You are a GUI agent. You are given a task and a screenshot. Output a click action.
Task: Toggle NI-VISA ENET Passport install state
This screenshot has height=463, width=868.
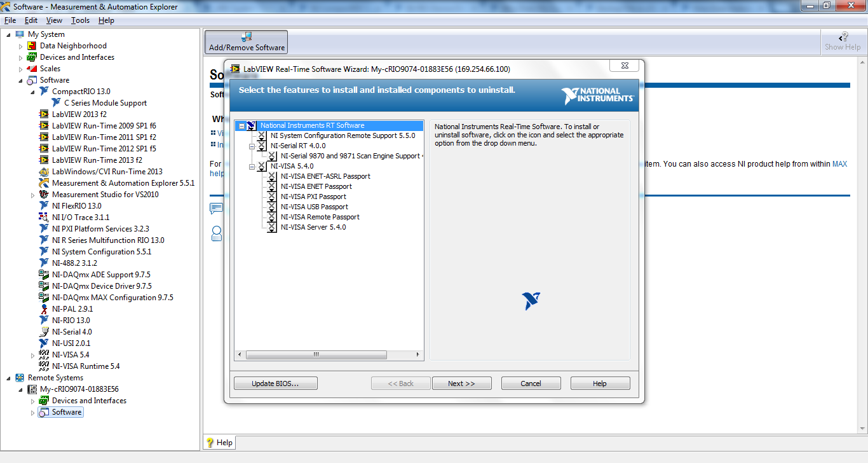[x=272, y=187]
